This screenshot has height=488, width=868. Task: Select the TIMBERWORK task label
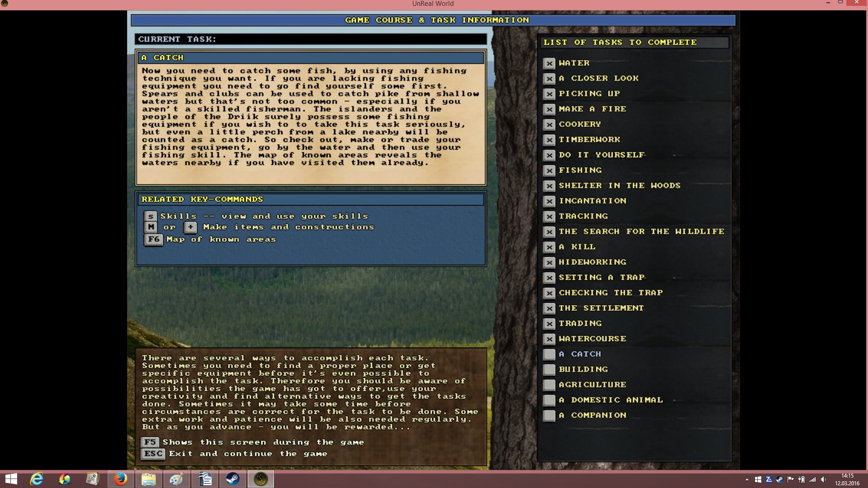point(589,140)
